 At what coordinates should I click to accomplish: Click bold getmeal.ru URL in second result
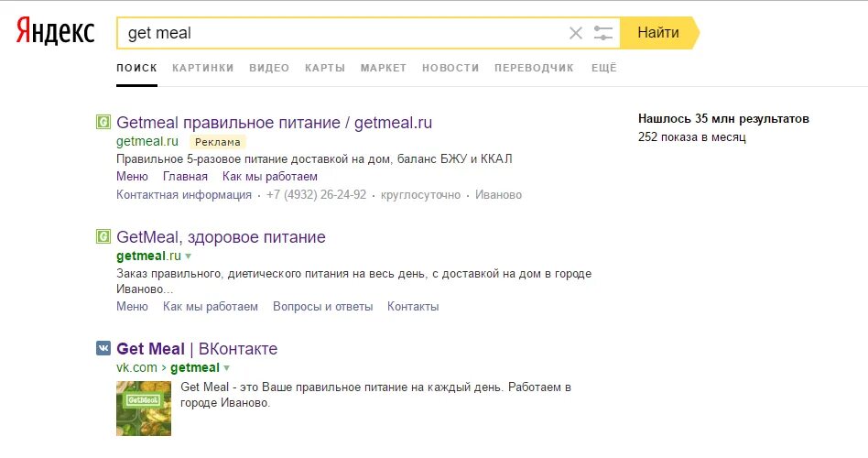(x=149, y=256)
